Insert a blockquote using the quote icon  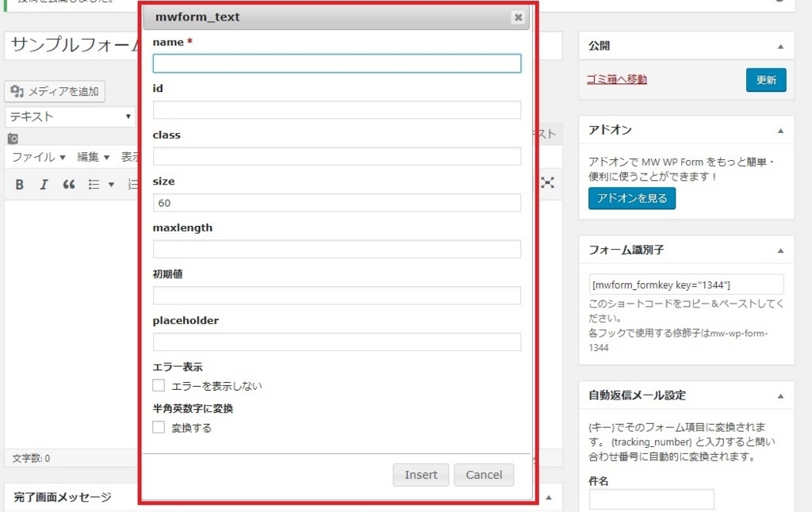[68, 184]
